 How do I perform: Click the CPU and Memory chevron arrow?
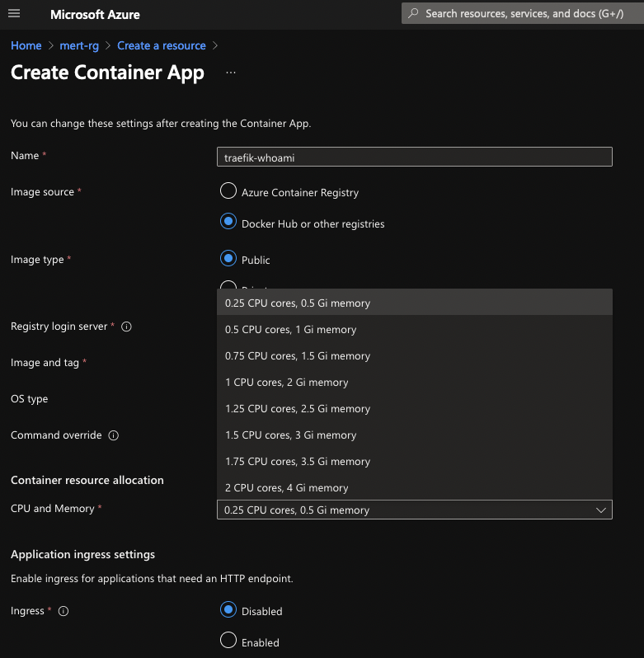point(601,510)
